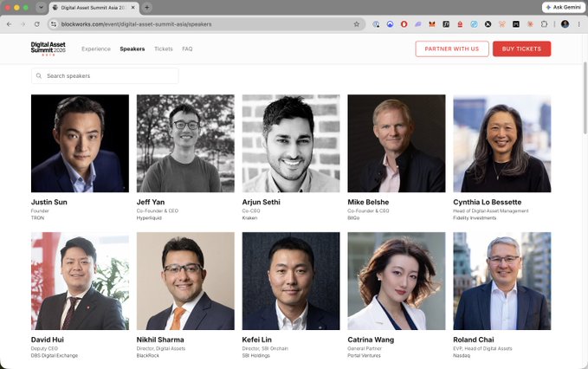
Task: Click the Ask Gemini button
Action: [x=563, y=7]
